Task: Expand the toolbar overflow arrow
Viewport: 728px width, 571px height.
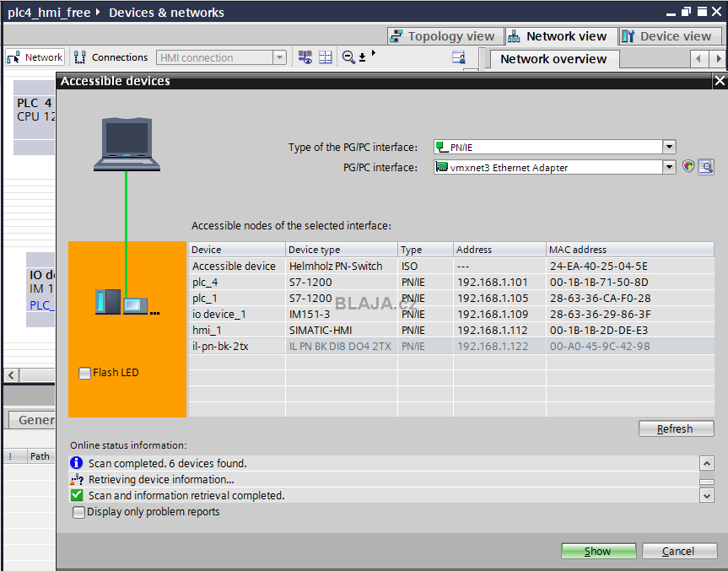Action: click(374, 53)
